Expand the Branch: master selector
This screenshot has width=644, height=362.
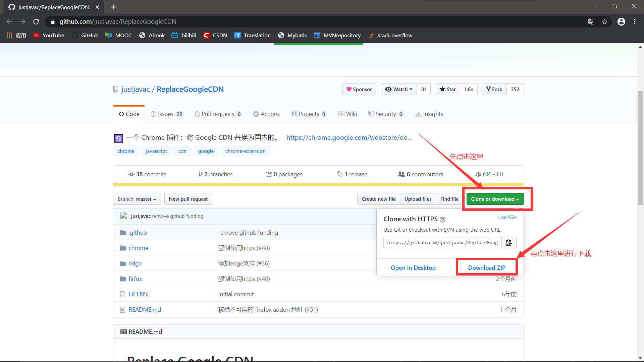(x=137, y=199)
